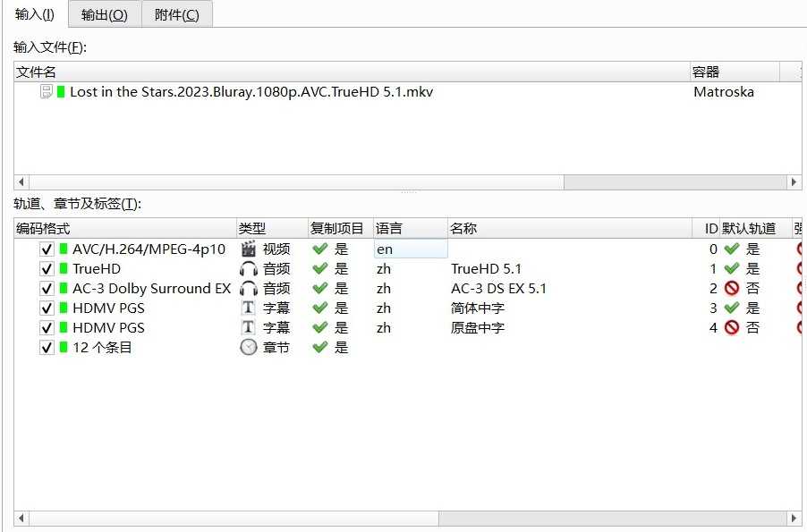This screenshot has height=532, width=807.
Task: Click green status bar of TrueHD track
Action: (64, 268)
